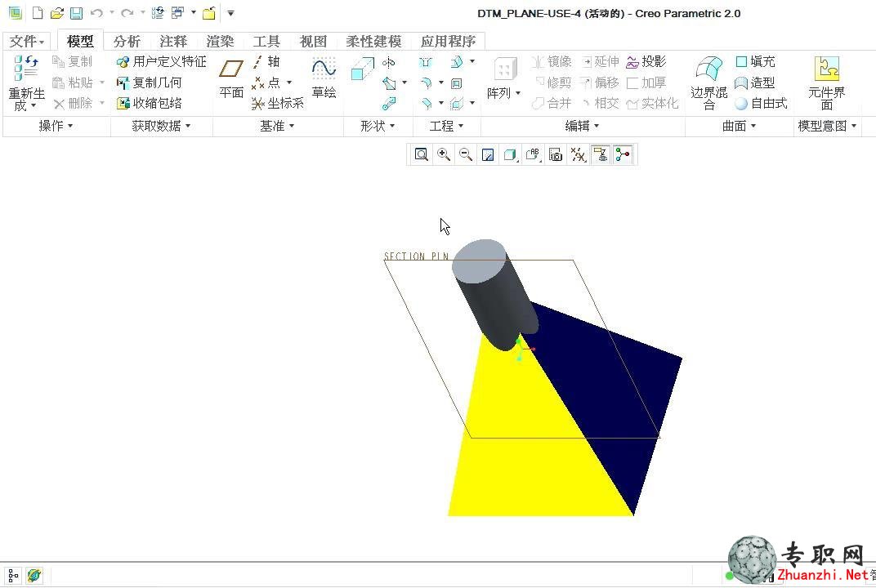Expand the 形状 shapes group

pyautogui.click(x=378, y=127)
